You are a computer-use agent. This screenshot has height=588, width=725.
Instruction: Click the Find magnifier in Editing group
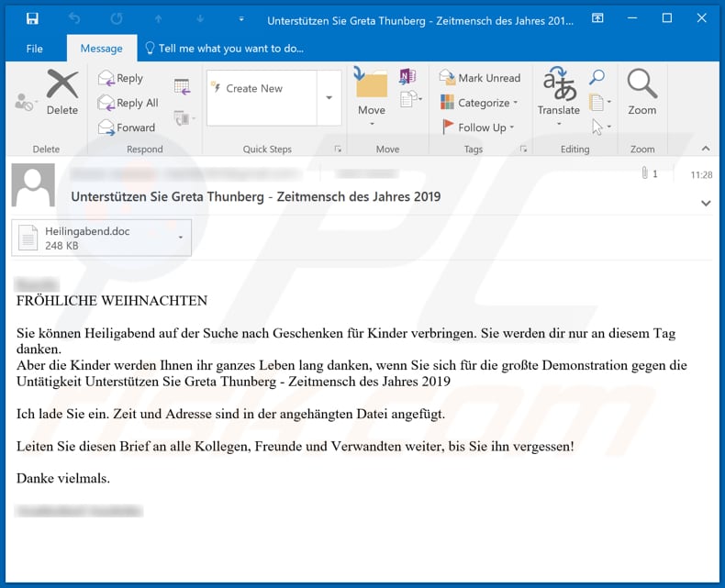coord(597,77)
